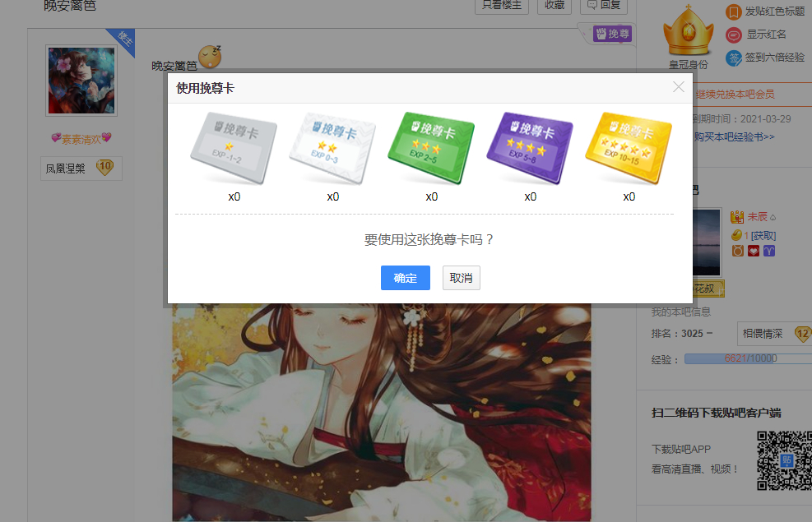This screenshot has width=812, height=522.
Task: Open the poster's avatar thumbnail
Action: pos(81,81)
